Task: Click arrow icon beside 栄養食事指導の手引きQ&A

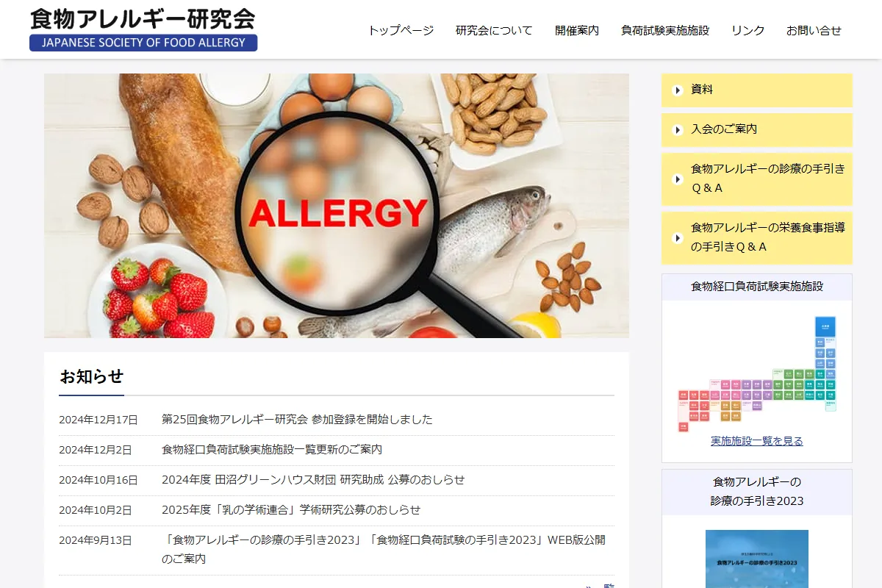Action: pyautogui.click(x=678, y=238)
